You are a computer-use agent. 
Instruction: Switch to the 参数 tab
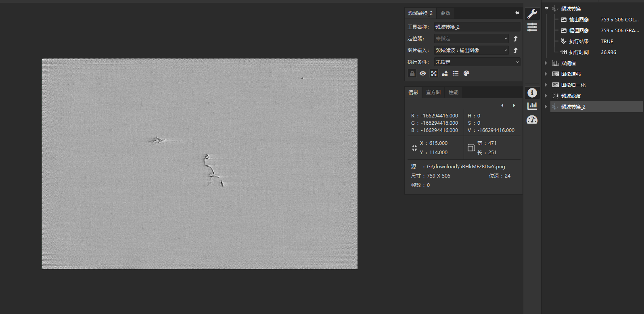coord(445,13)
